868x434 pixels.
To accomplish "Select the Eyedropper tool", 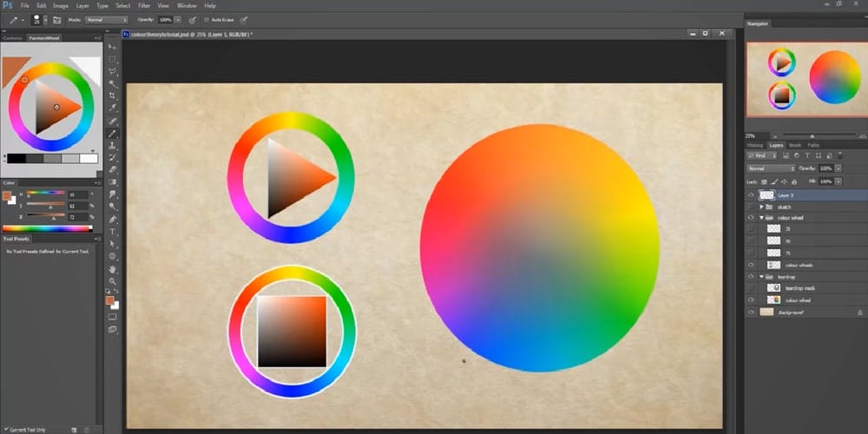I will (112, 108).
